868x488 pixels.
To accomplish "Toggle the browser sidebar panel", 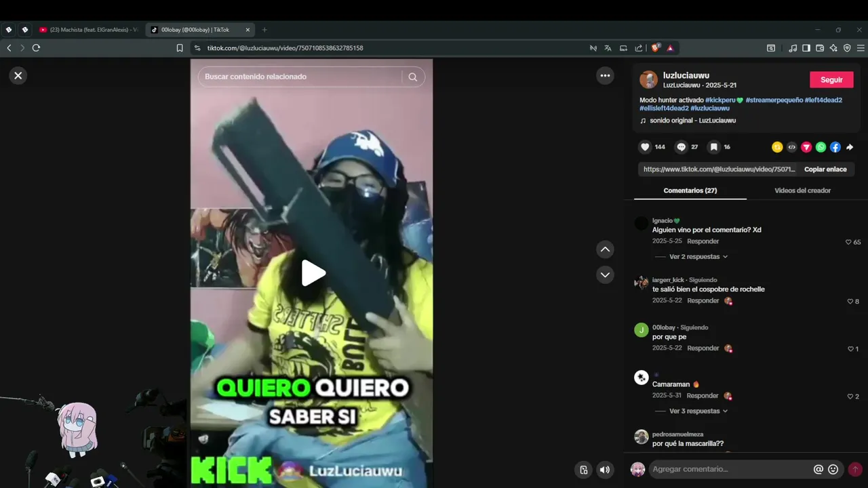I will click(806, 48).
